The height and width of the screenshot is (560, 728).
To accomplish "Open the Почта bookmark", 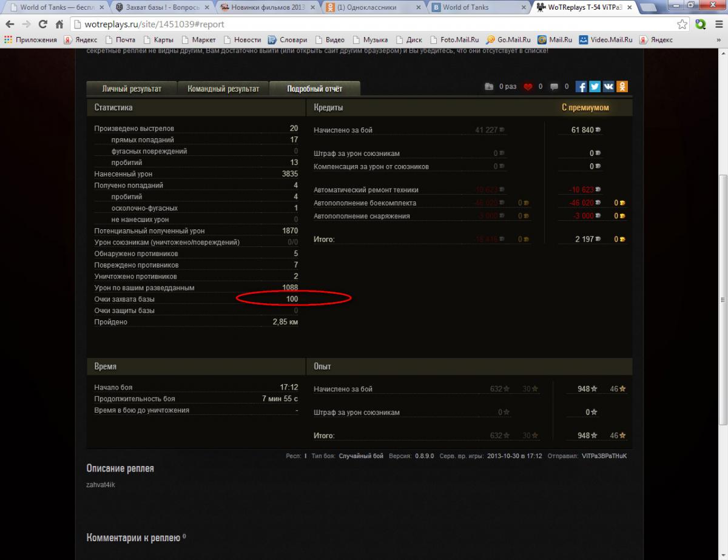I will click(120, 39).
